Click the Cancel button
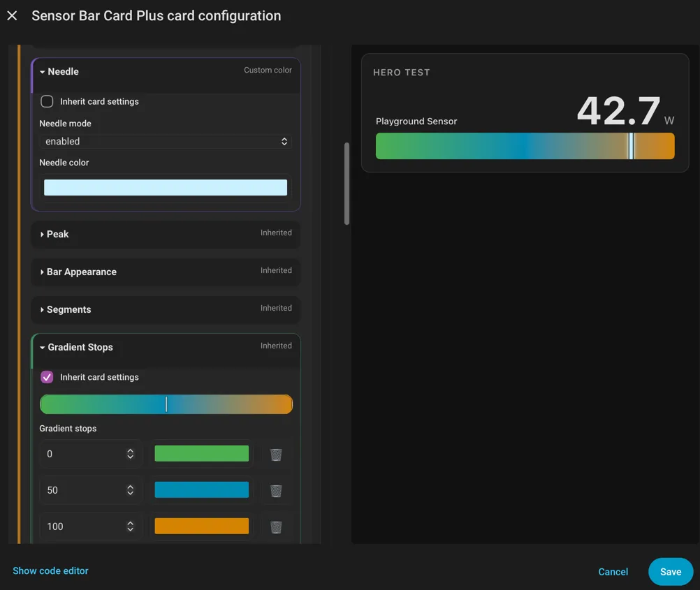The height and width of the screenshot is (590, 700). tap(613, 572)
